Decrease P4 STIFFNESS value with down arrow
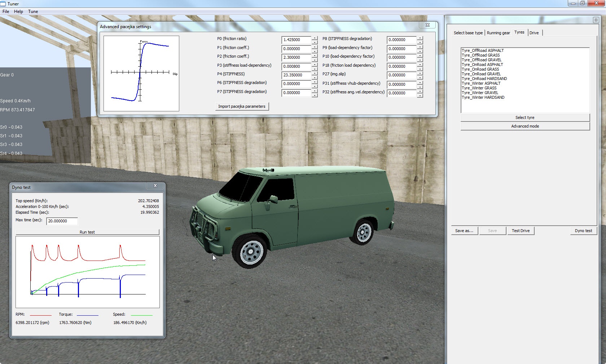The height and width of the screenshot is (364, 606). pos(315,77)
